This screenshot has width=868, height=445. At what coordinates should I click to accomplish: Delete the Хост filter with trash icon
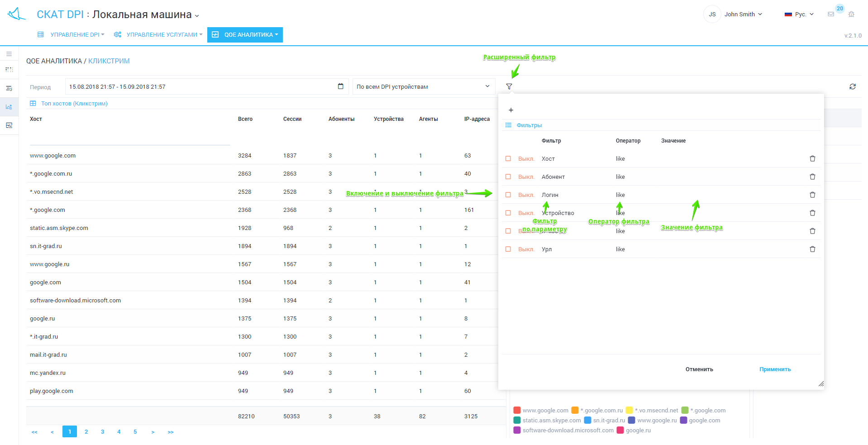click(812, 159)
